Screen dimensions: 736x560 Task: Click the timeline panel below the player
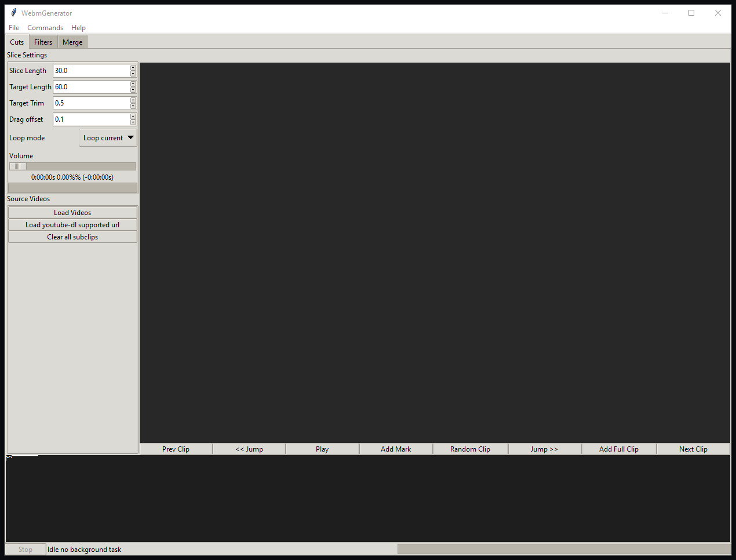pyautogui.click(x=368, y=499)
